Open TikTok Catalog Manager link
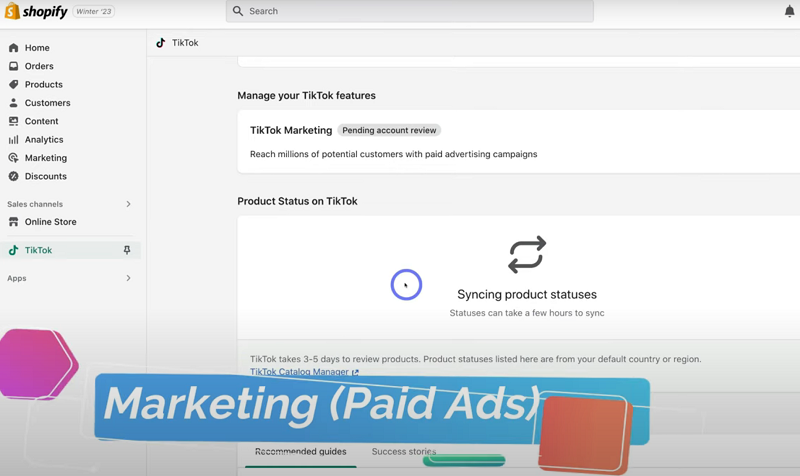The width and height of the screenshot is (800, 476). tap(299, 372)
